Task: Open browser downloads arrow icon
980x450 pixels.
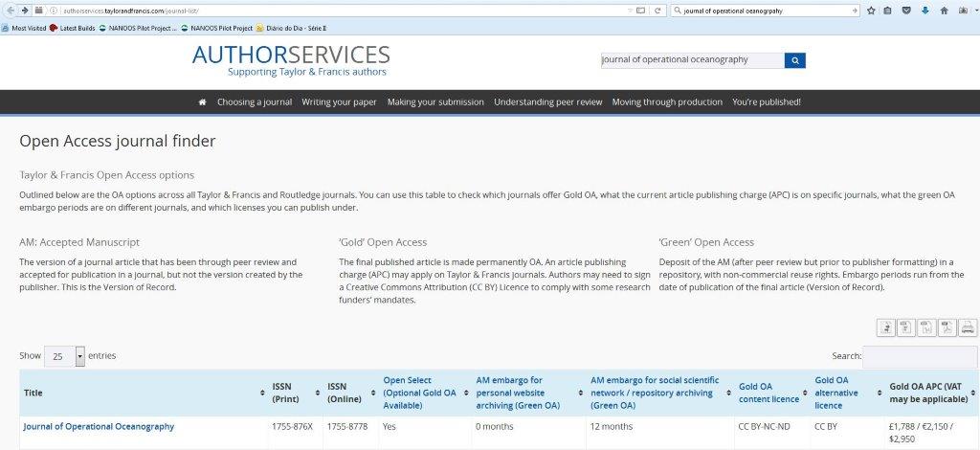Action: coord(924,11)
